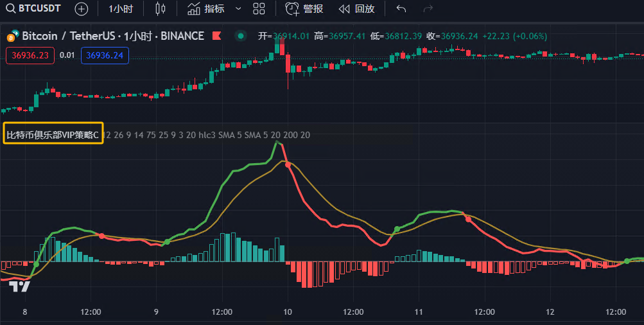
Task: Open the 指标 indicators panel
Action: [x=206, y=9]
